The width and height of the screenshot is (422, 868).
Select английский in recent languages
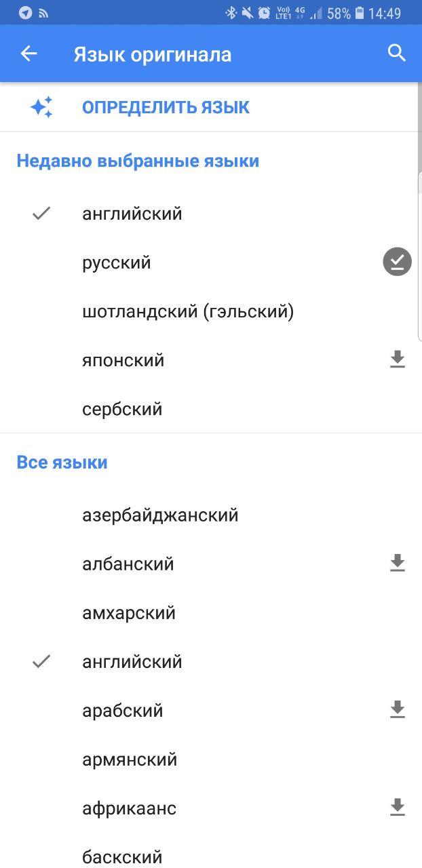(x=132, y=214)
